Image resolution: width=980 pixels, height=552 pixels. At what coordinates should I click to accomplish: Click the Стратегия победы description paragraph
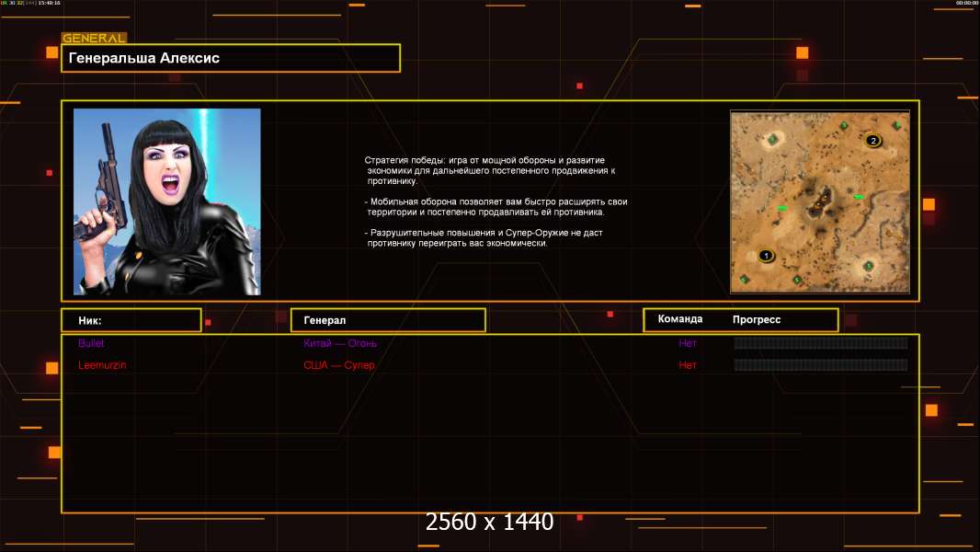pyautogui.click(x=490, y=171)
